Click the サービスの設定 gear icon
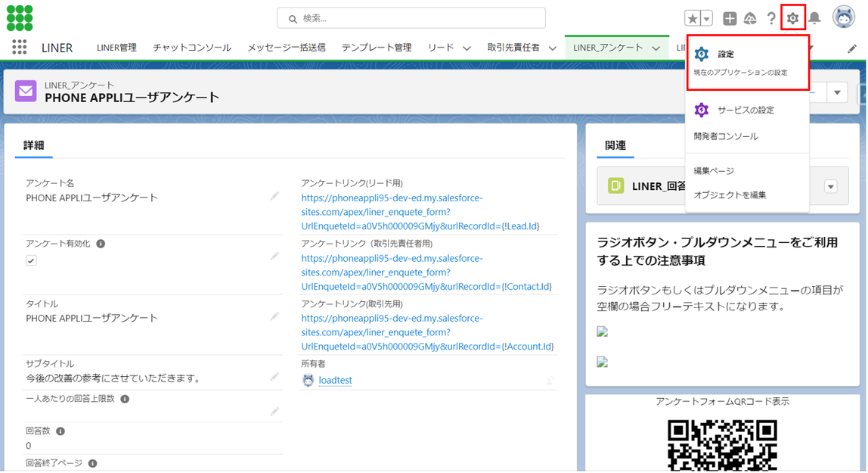 702,110
